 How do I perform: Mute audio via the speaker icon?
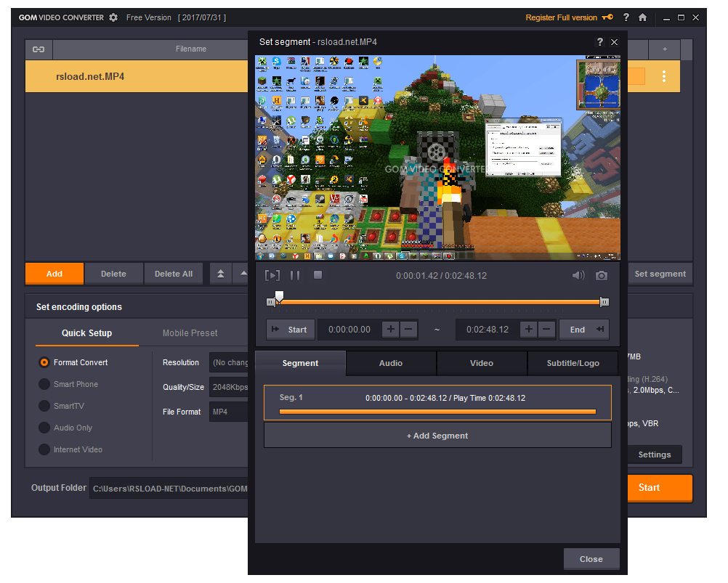point(578,275)
